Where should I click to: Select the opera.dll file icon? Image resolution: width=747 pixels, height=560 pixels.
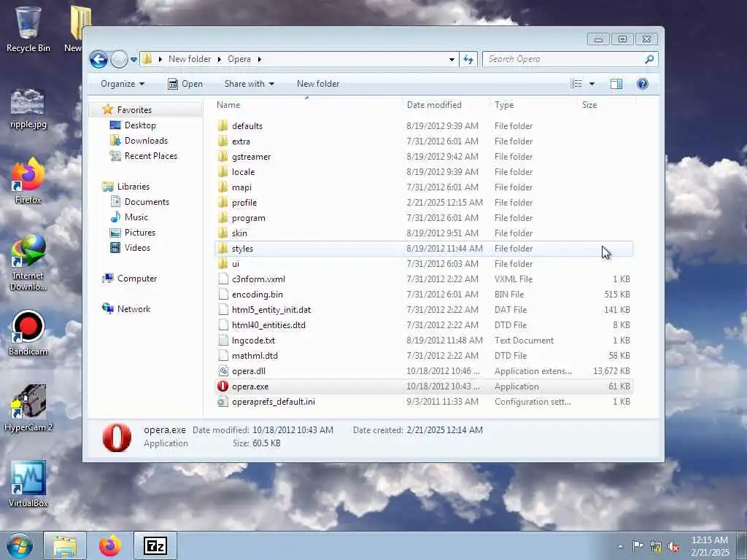222,371
